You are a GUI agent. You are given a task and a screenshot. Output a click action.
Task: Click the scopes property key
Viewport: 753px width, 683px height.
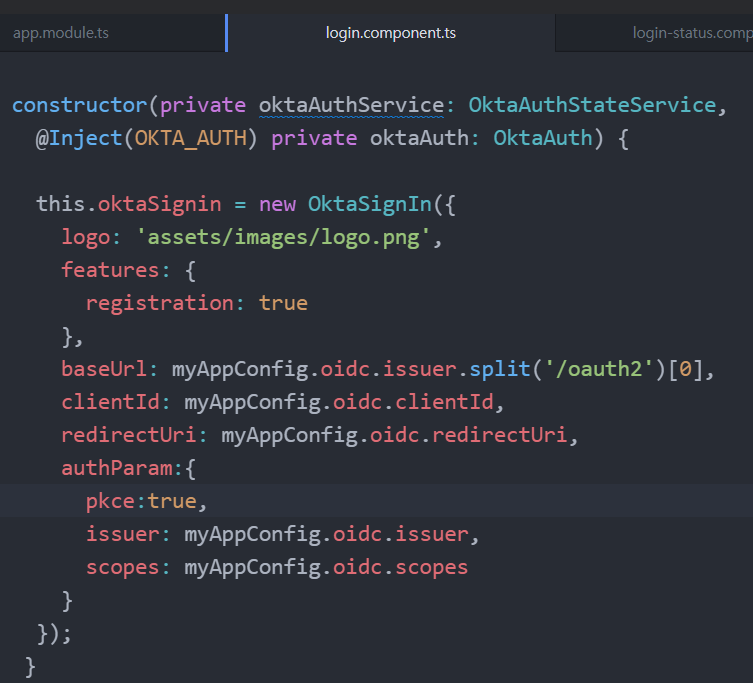122,567
